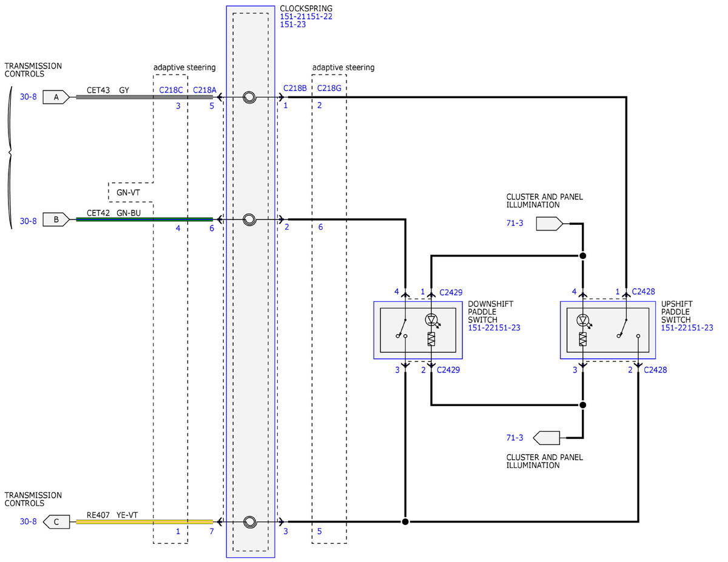Open the 71-3 link above the paddle switches

(514, 224)
